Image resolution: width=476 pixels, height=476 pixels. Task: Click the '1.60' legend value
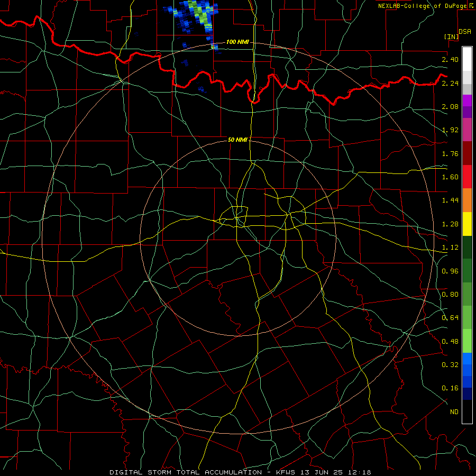coord(450,177)
